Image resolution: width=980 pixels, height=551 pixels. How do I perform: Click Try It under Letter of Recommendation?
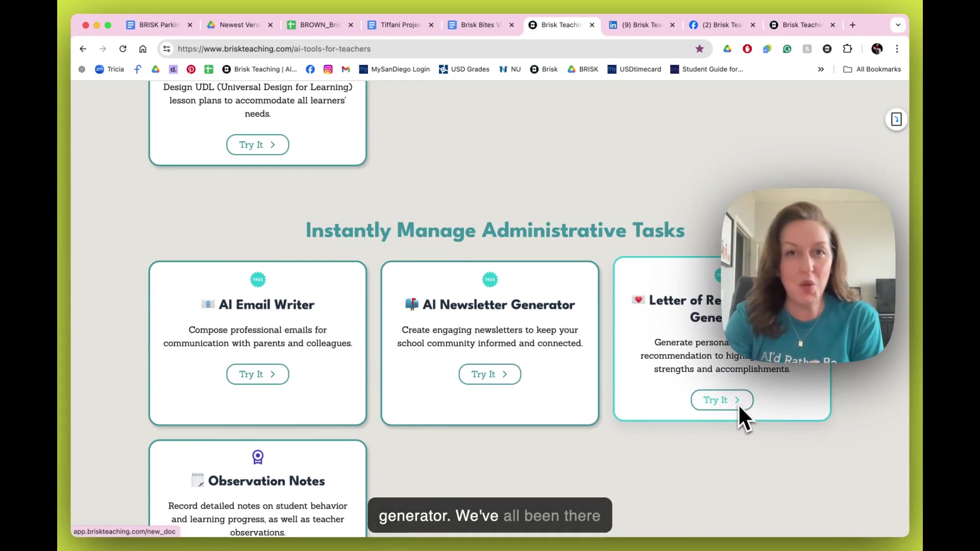tap(722, 400)
